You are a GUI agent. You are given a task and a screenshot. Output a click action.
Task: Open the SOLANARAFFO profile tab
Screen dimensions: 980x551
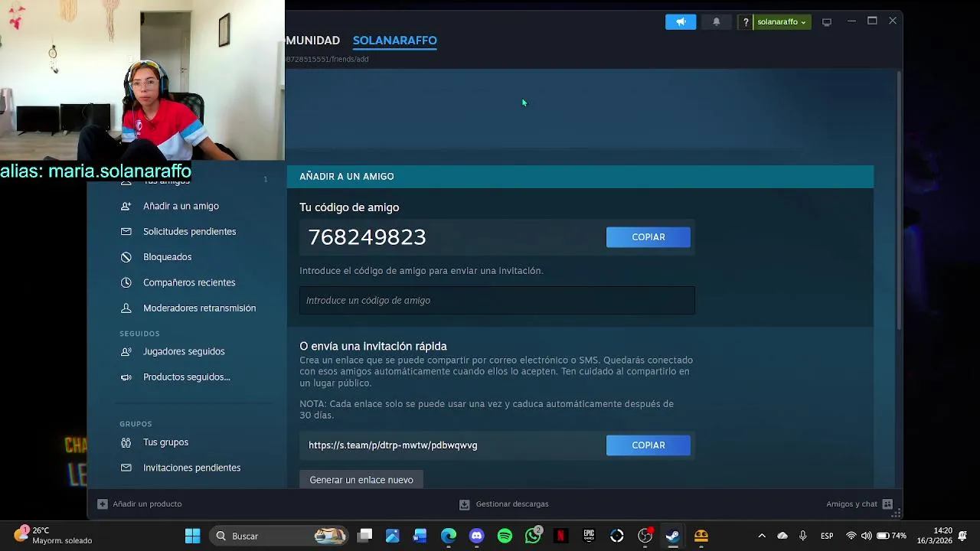click(x=395, y=41)
